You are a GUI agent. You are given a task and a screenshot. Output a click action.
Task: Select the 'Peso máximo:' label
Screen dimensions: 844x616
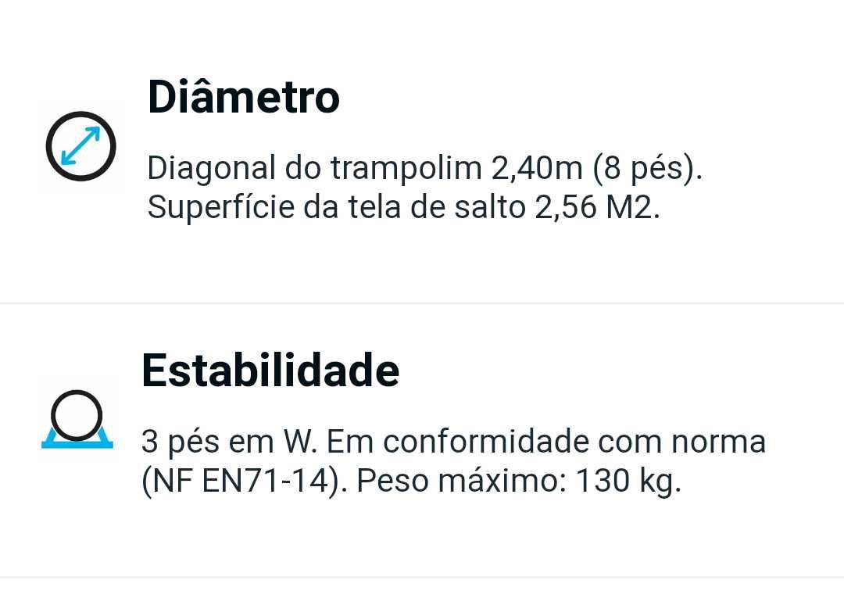pos(461,480)
